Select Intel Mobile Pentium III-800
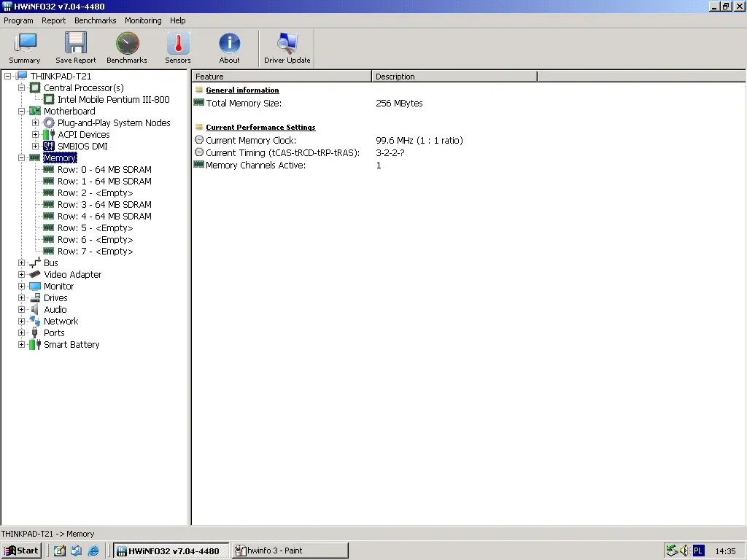 (113, 99)
